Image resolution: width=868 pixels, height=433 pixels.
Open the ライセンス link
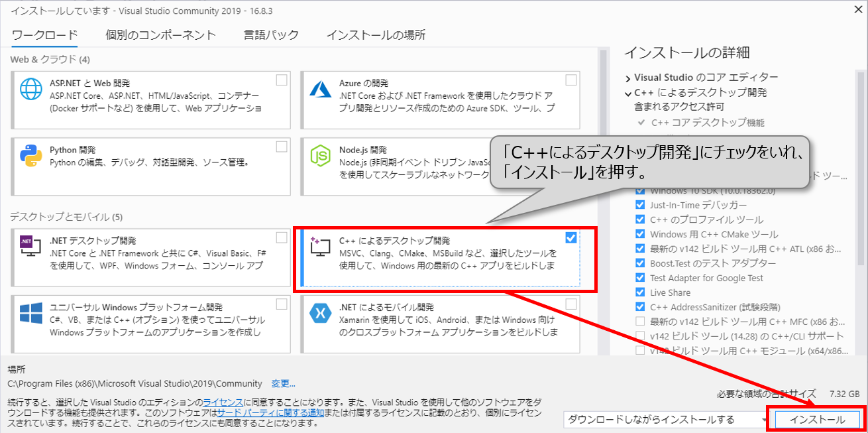(223, 402)
